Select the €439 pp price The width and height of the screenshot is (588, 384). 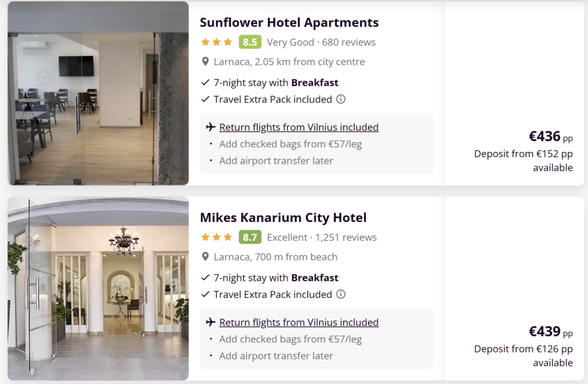tap(550, 332)
